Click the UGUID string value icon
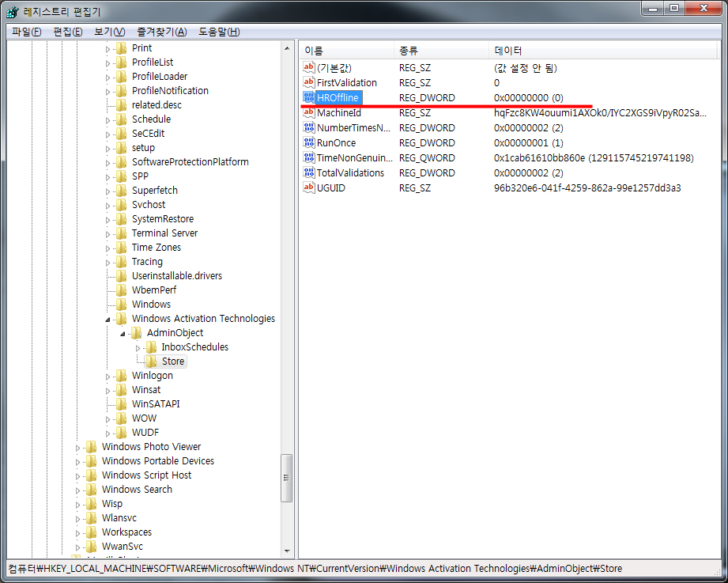Viewport: 728px width, 583px height. (x=309, y=187)
